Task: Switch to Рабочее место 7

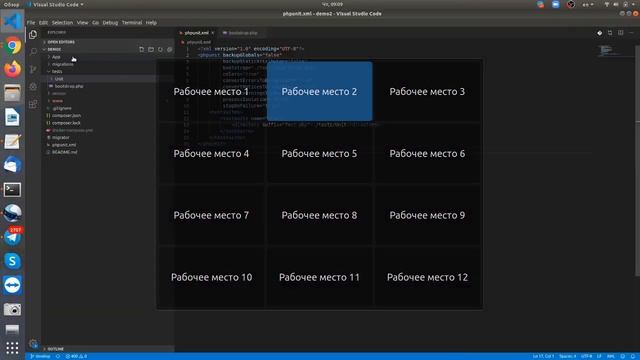Action: [211, 215]
